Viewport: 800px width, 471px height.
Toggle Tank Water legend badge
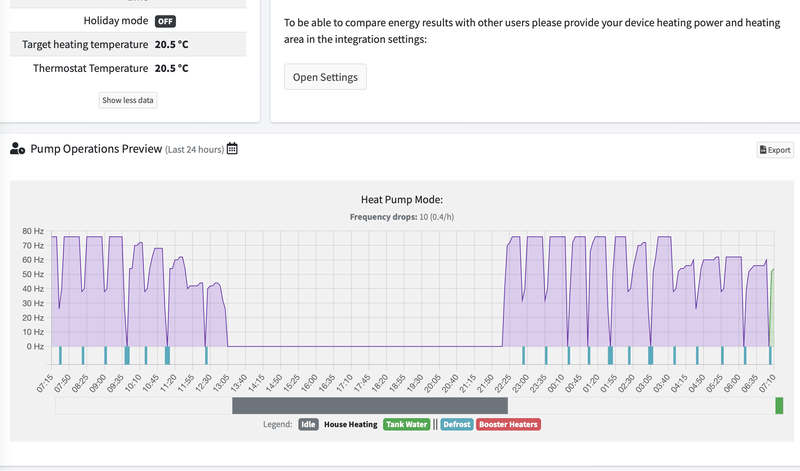coord(407,424)
